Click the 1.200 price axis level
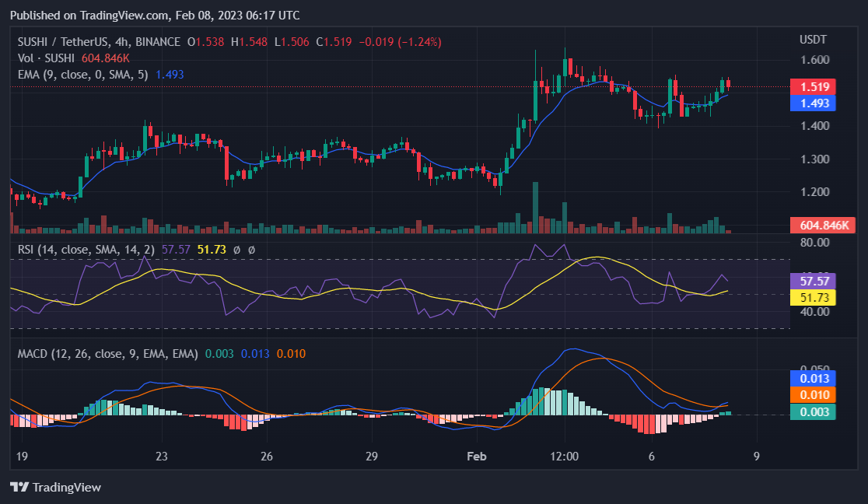 click(x=815, y=192)
